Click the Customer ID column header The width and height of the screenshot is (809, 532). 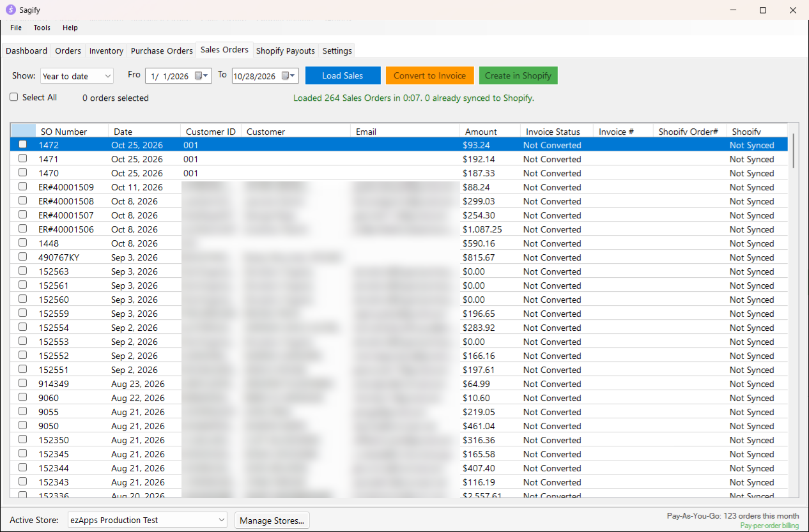[x=211, y=131]
